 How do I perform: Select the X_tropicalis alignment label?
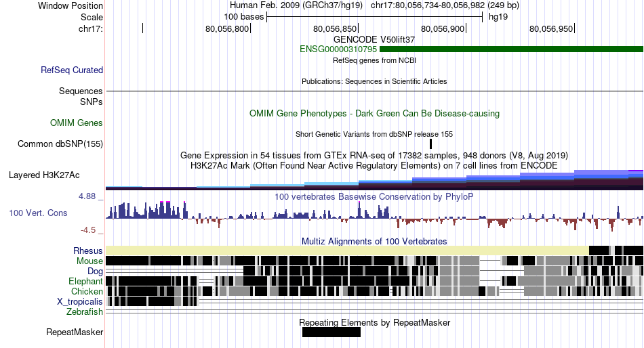pyautogui.click(x=80, y=302)
